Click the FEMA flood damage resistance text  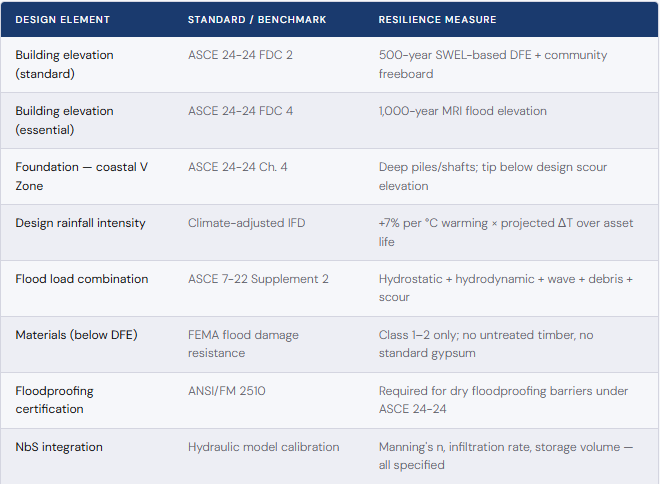point(243,344)
